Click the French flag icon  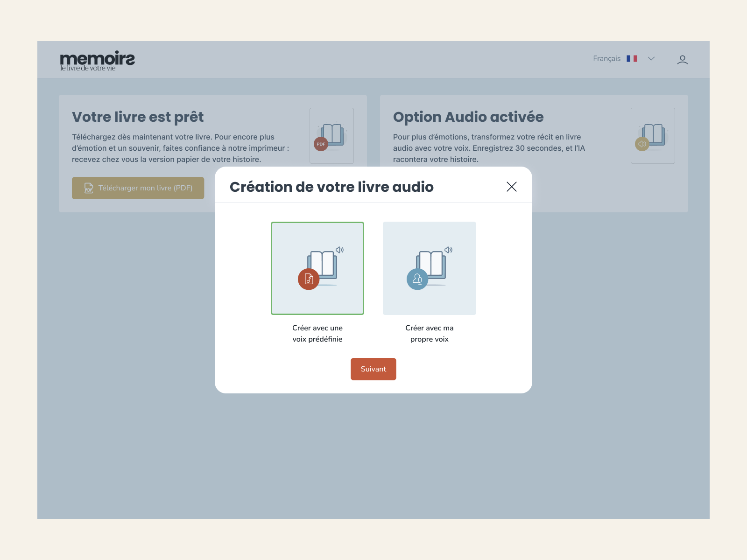coord(633,58)
